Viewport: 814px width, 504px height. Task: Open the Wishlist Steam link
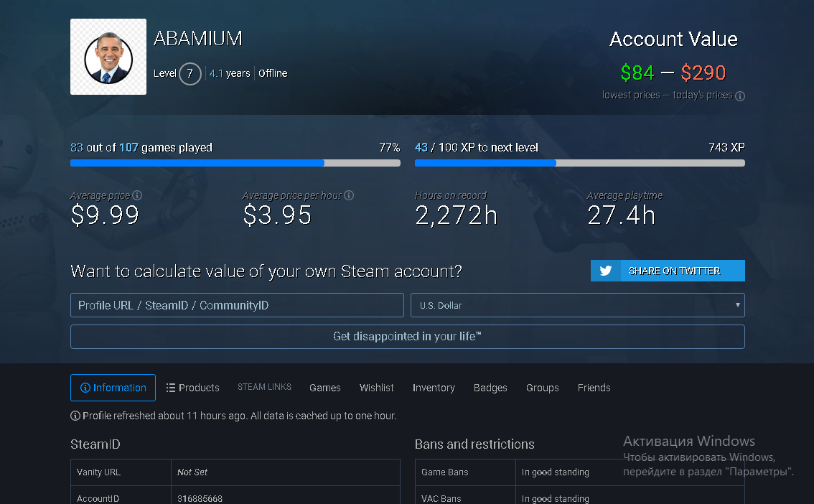[376, 388]
